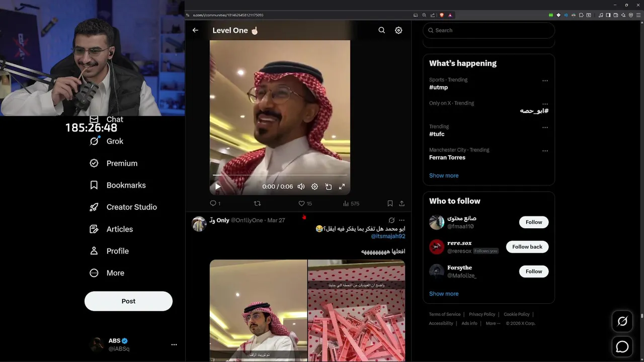Screen dimensions: 644x362
Task: Open Terms of Service link
Action: pyautogui.click(x=445, y=314)
